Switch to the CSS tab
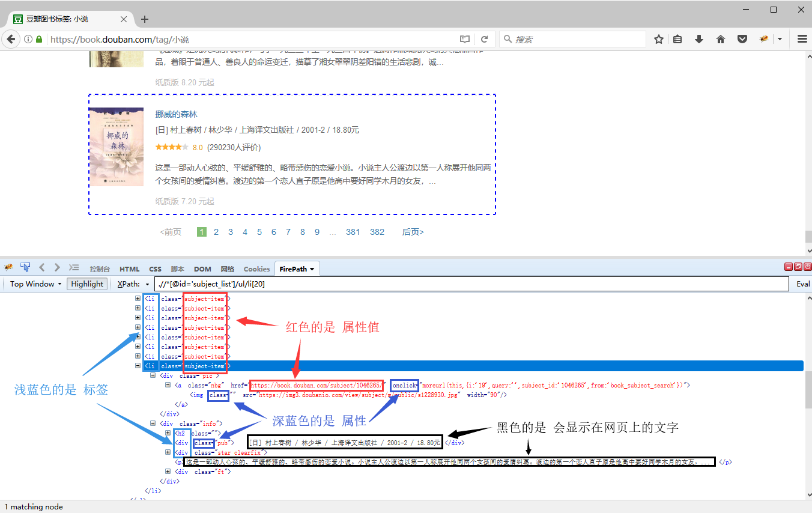This screenshot has width=812, height=513. pyautogui.click(x=156, y=269)
